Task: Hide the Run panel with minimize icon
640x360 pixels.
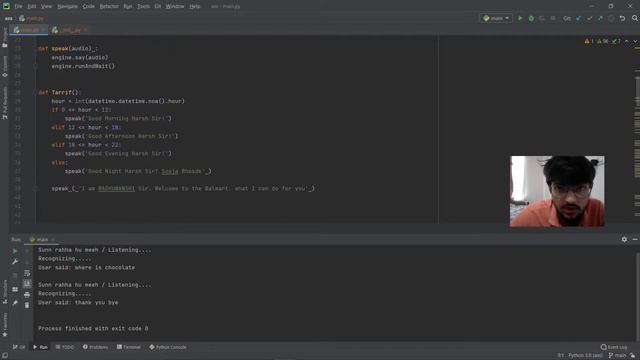Action: click(635, 240)
